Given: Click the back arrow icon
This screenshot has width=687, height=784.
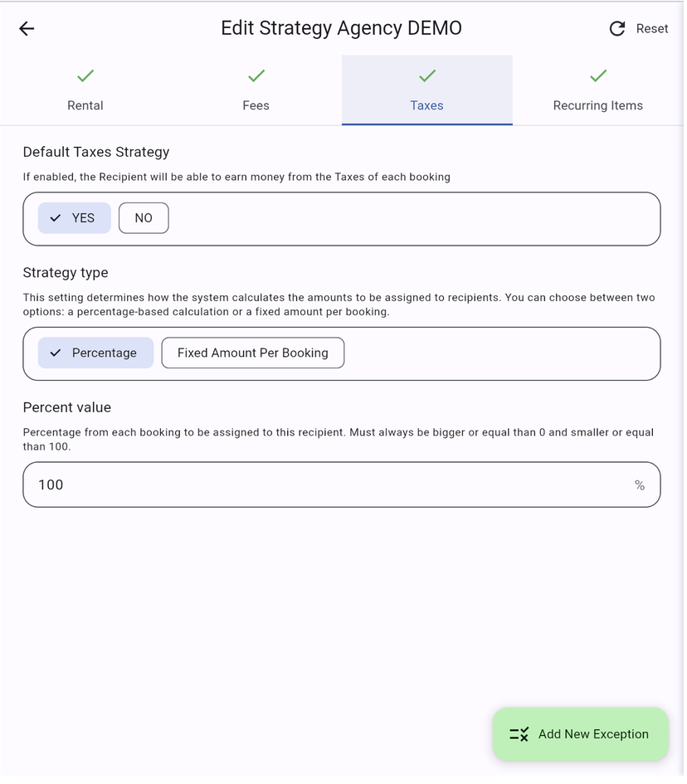Looking at the screenshot, I should (x=27, y=29).
